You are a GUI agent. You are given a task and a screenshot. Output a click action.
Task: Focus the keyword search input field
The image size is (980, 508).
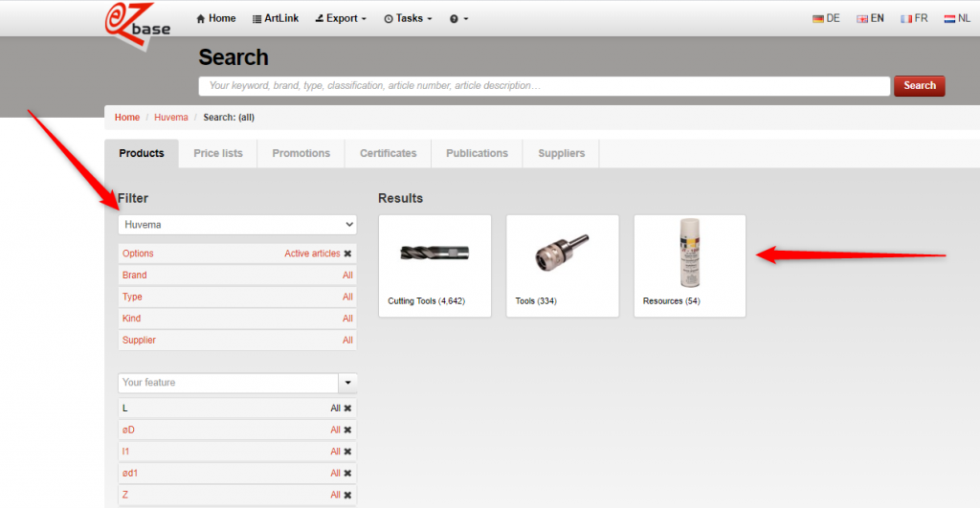[544, 86]
